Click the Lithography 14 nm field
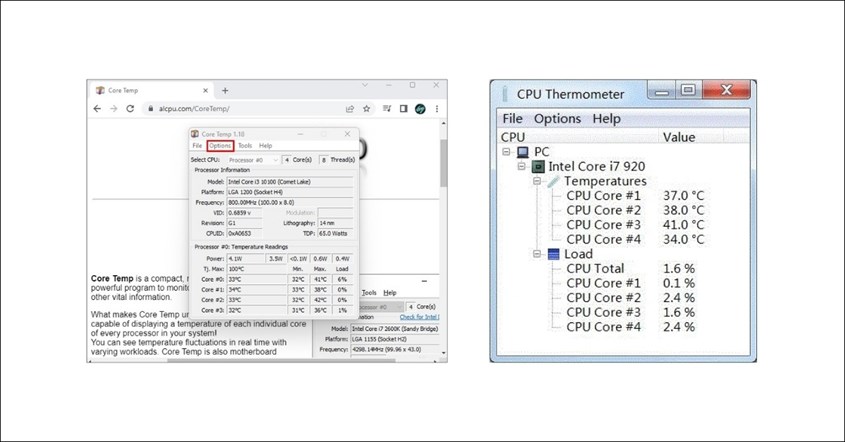 point(335,223)
